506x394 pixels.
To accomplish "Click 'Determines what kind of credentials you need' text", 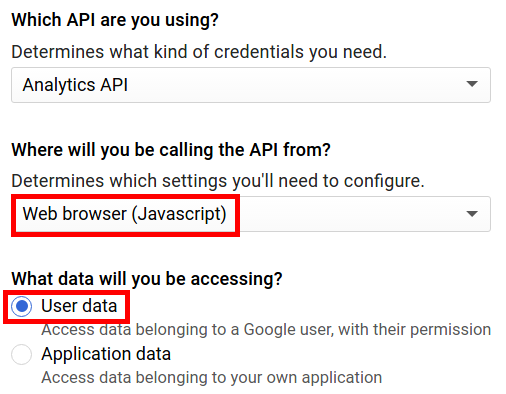I will click(199, 52).
